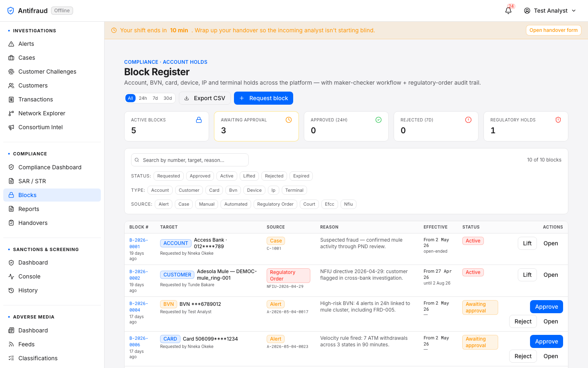Click the shield icon on Regulatory Holds card
Image resolution: width=588 pixels, height=368 pixels.
pyautogui.click(x=558, y=120)
